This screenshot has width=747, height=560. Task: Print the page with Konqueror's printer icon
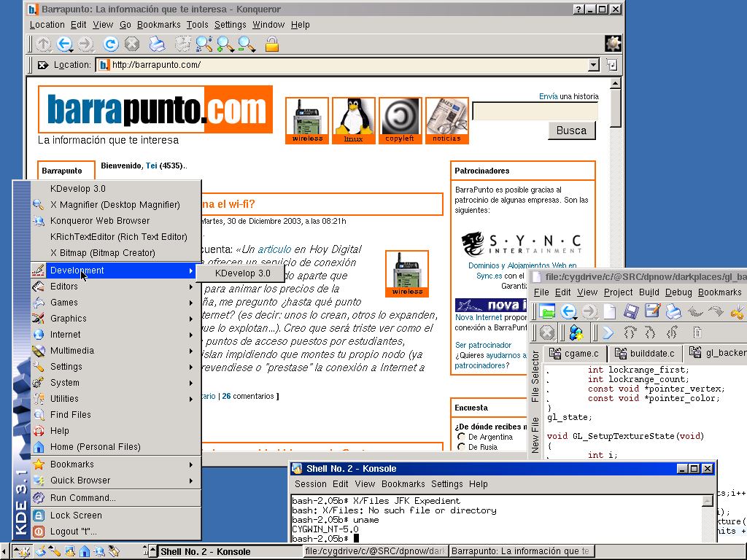coord(157,44)
